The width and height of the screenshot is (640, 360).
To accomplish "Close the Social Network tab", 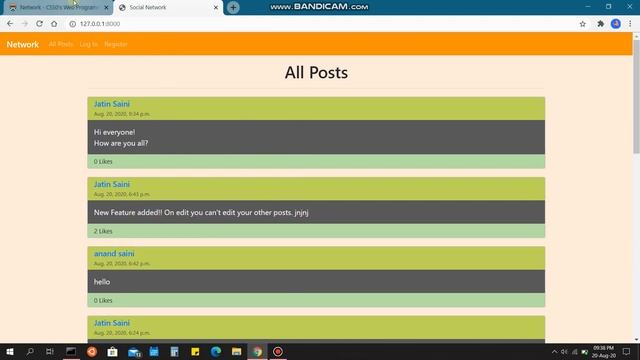I will pos(216,7).
